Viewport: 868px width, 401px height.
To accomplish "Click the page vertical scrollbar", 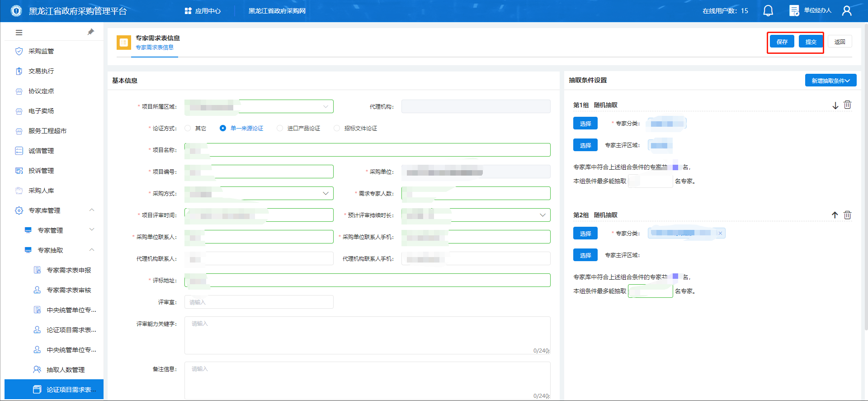I will [x=865, y=177].
